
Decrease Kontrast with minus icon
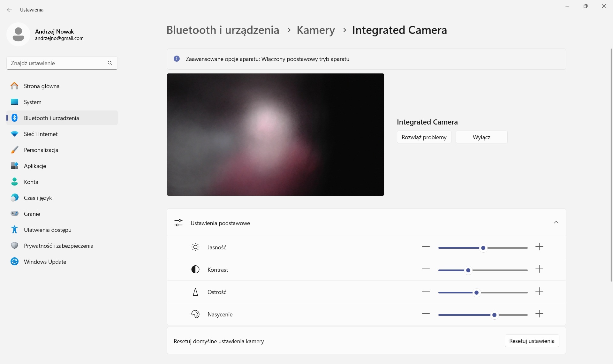[426, 269]
